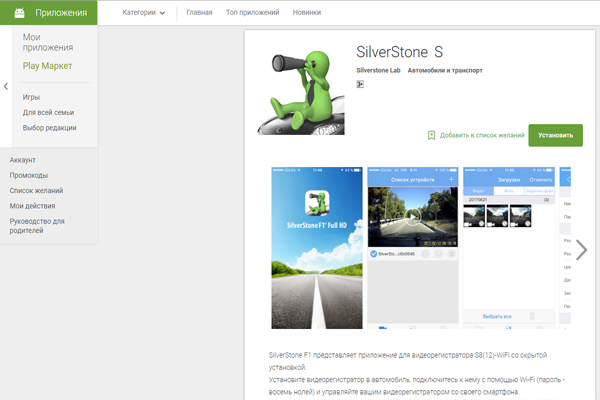Show next screenshots with right arrow
600x400 pixels.
pyautogui.click(x=581, y=250)
